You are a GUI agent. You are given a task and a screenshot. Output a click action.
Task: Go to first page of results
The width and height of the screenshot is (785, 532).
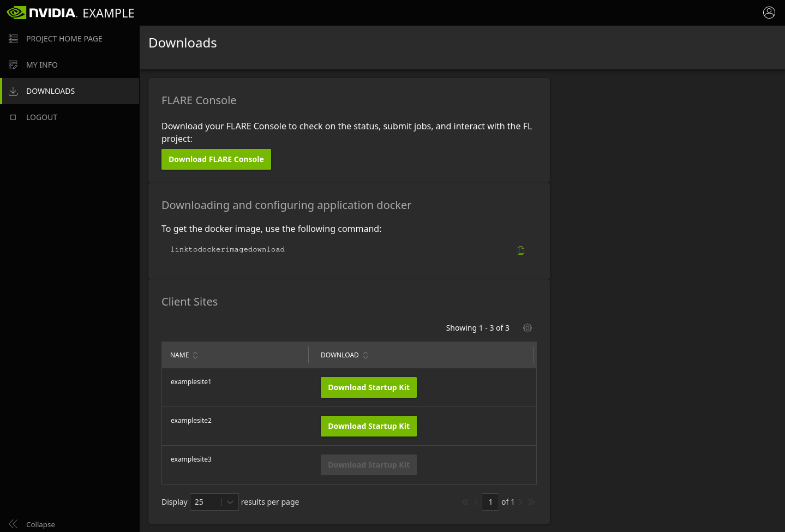click(x=465, y=502)
